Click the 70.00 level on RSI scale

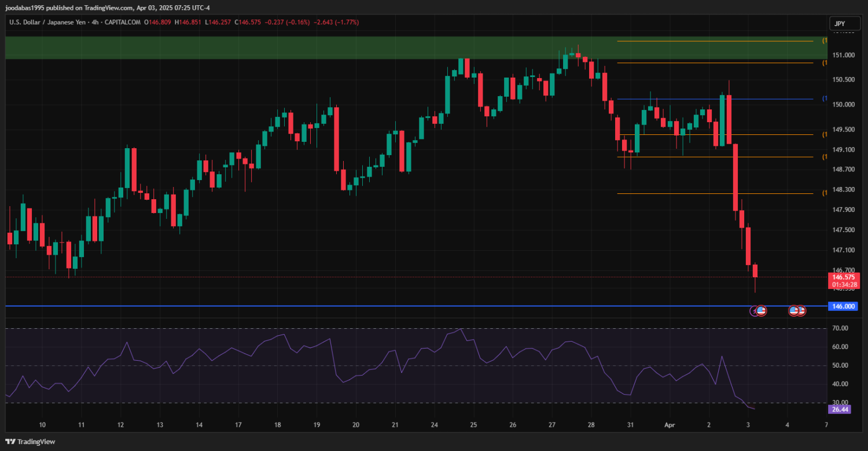[839, 328]
